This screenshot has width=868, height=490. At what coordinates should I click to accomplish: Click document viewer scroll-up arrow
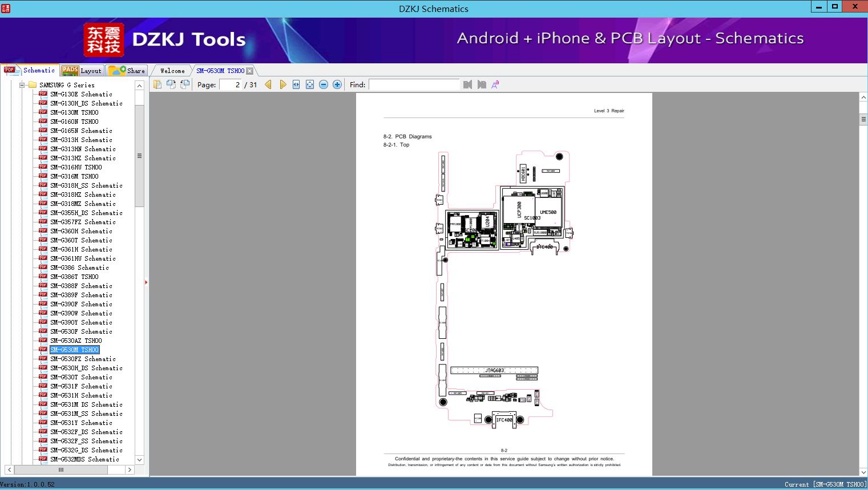(x=863, y=98)
